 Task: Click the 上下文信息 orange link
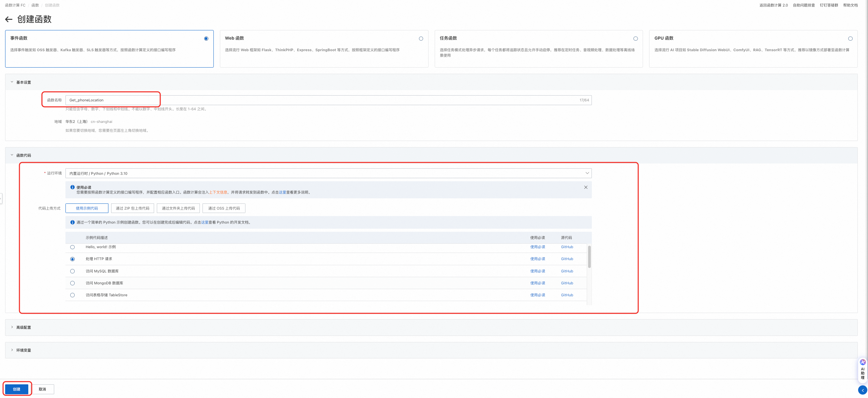click(218, 193)
